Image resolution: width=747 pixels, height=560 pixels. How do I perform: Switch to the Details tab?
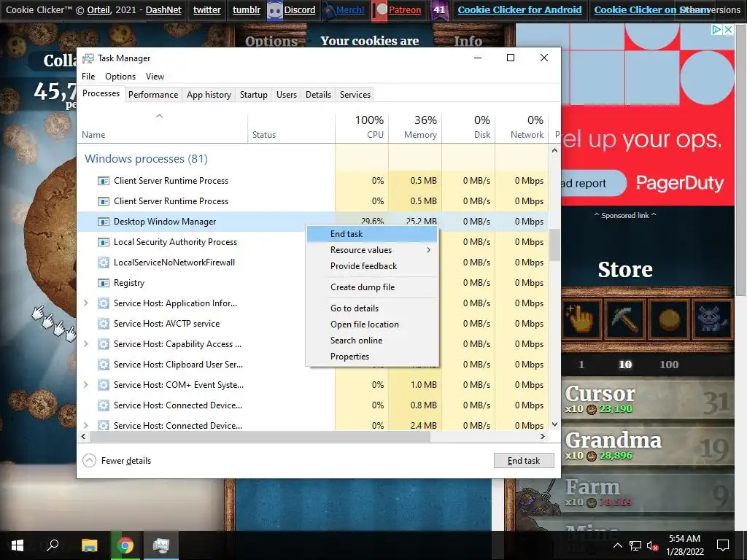pos(318,95)
